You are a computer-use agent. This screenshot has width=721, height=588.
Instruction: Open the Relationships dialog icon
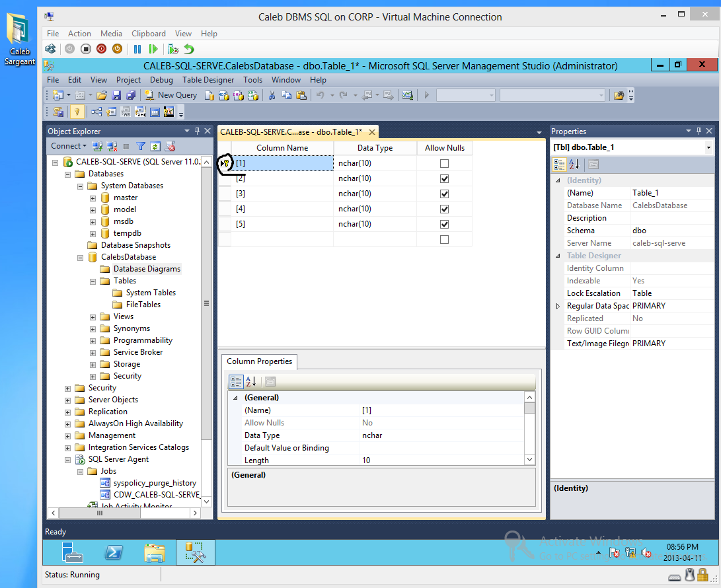[x=96, y=112]
